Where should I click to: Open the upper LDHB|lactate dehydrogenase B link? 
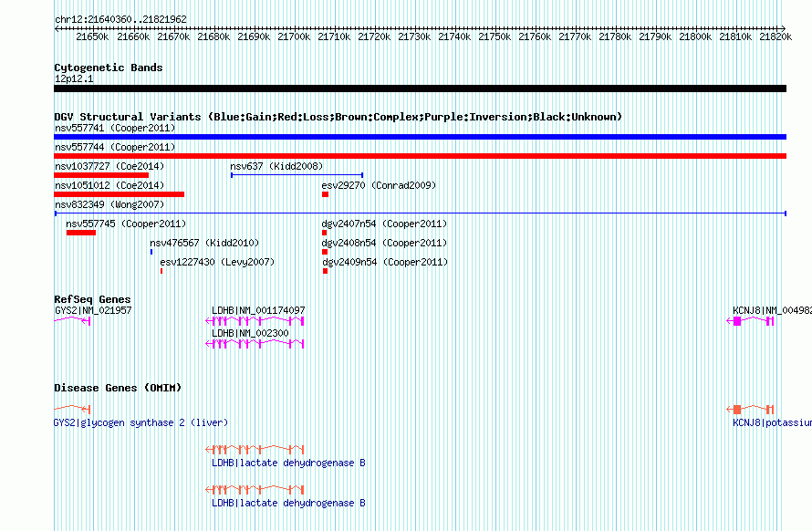coord(288,463)
